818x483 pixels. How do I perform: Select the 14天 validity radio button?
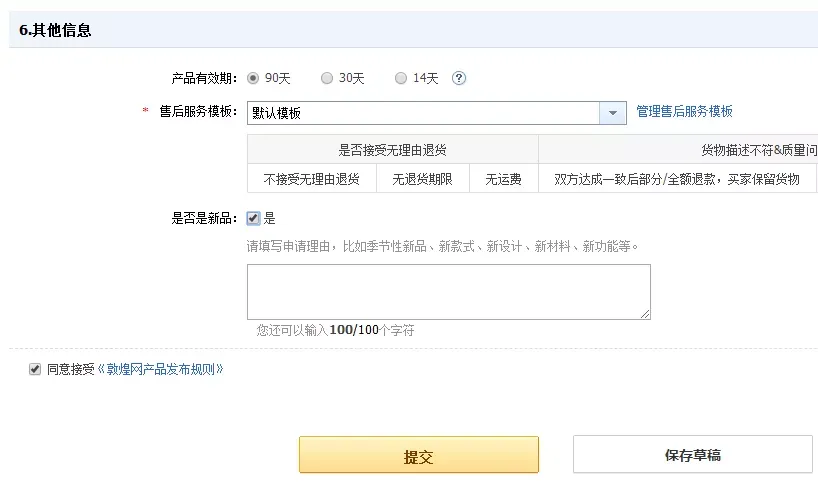pos(401,78)
